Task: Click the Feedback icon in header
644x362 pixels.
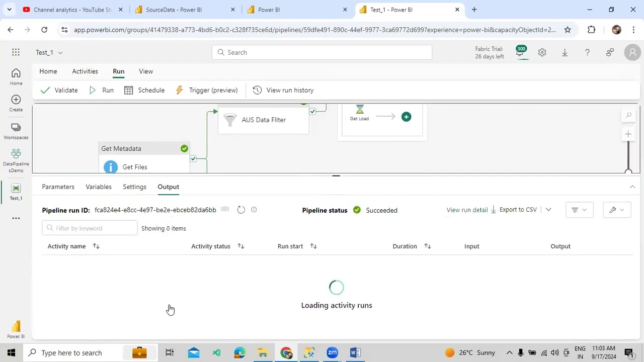Action: point(610,52)
